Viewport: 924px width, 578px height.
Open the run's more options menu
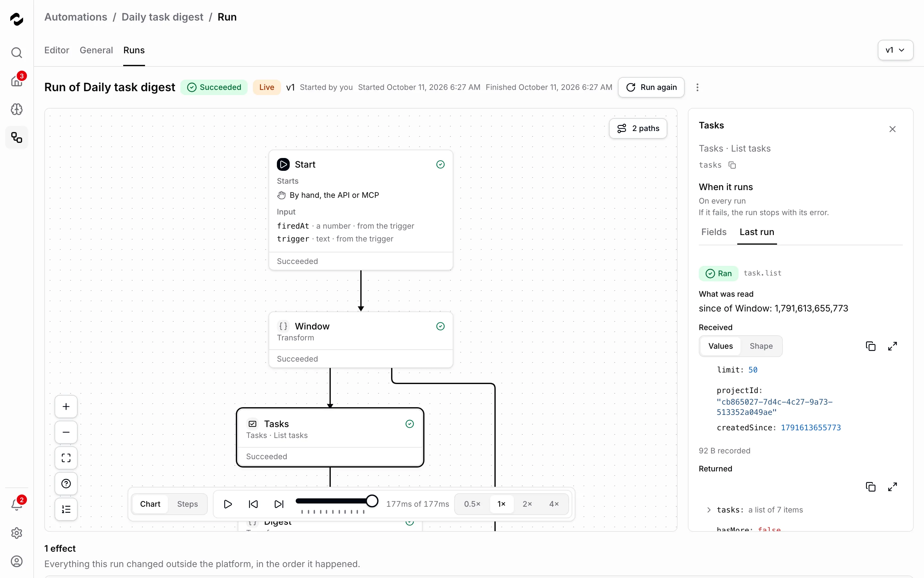697,88
